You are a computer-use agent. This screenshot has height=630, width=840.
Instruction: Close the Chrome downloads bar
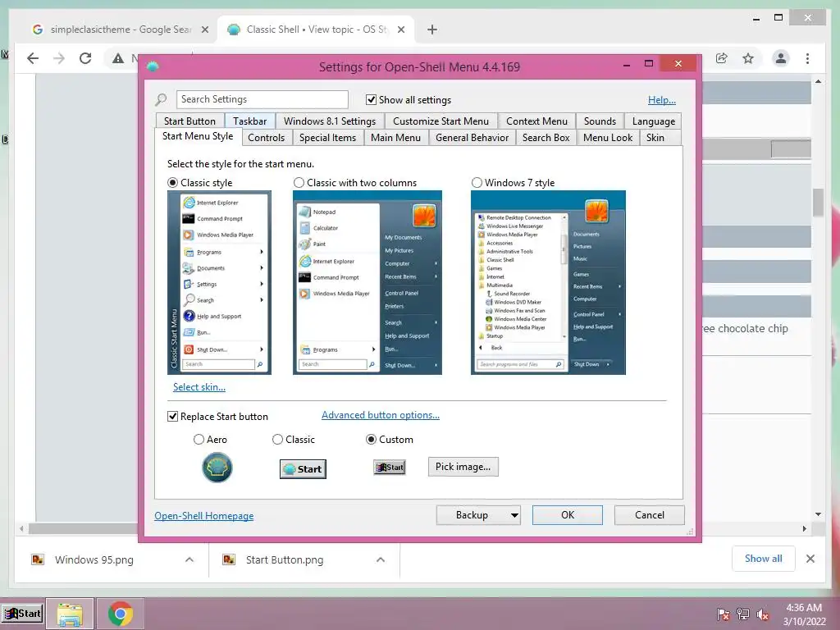(x=810, y=559)
